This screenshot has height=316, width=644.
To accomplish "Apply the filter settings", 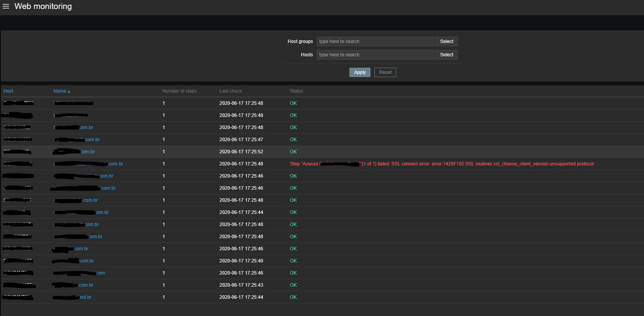I will [x=360, y=72].
